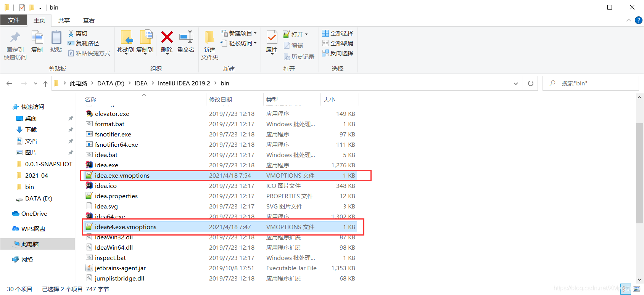The image size is (644, 295).
Task: Click Select none (全部取消)
Action: point(338,43)
